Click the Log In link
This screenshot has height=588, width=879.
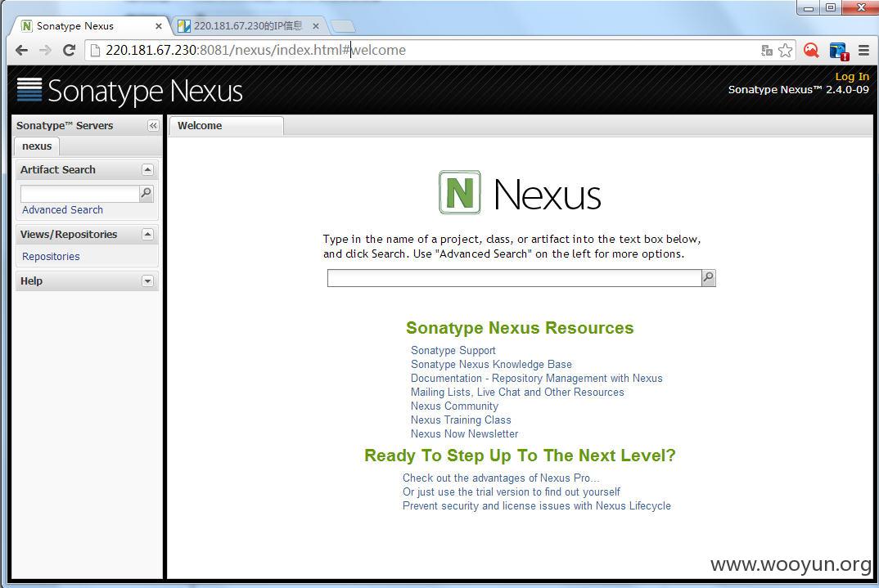click(x=851, y=77)
